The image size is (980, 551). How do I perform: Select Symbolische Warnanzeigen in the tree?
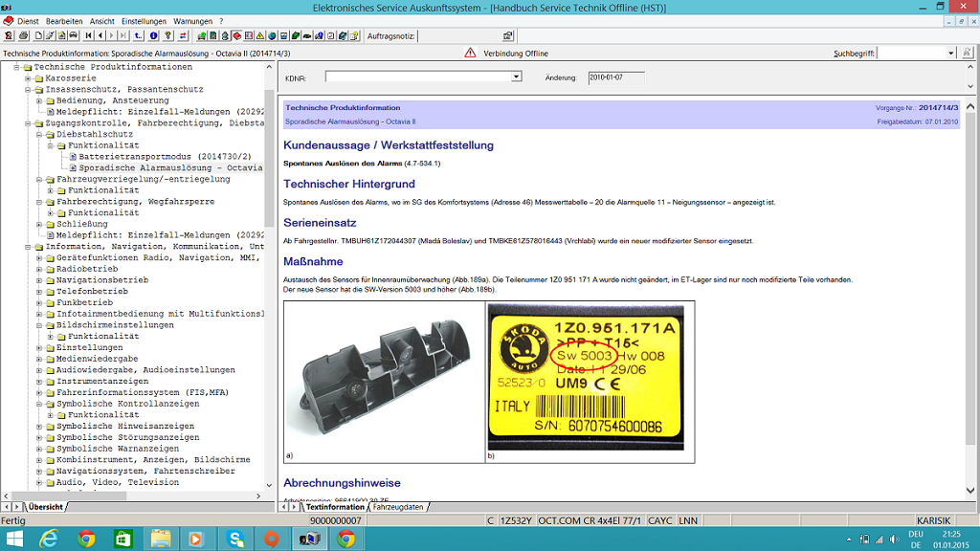(118, 450)
